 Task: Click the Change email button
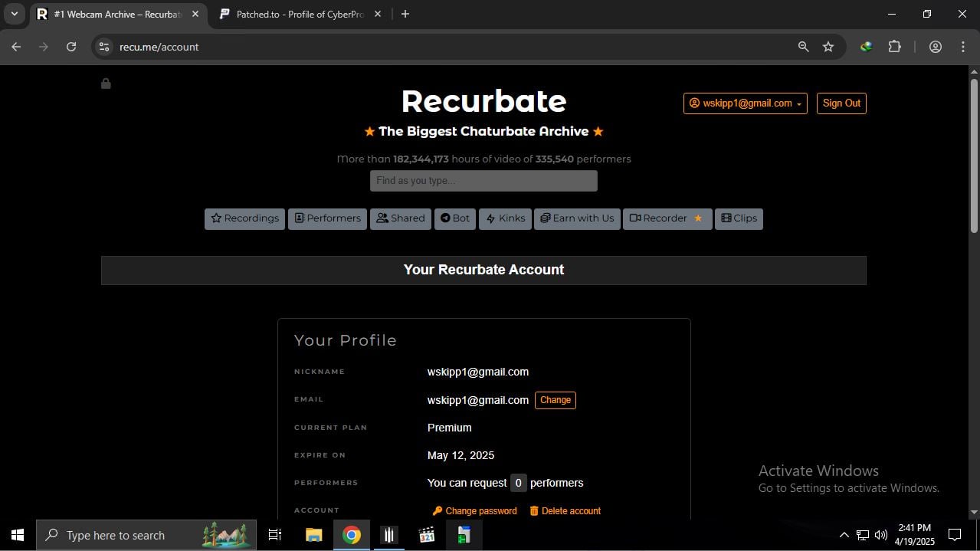556,400
